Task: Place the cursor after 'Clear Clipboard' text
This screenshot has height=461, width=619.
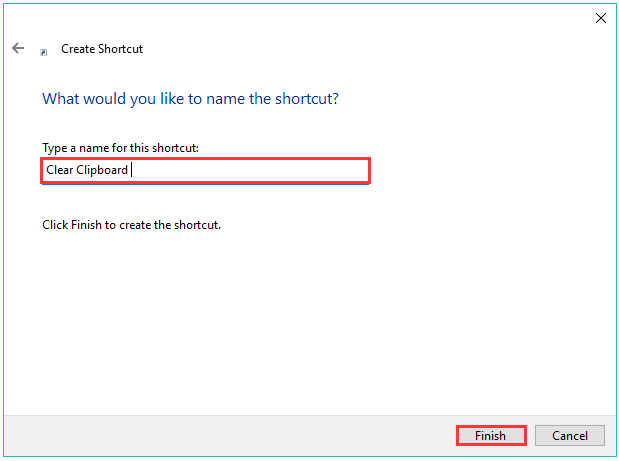Action: pyautogui.click(x=131, y=170)
